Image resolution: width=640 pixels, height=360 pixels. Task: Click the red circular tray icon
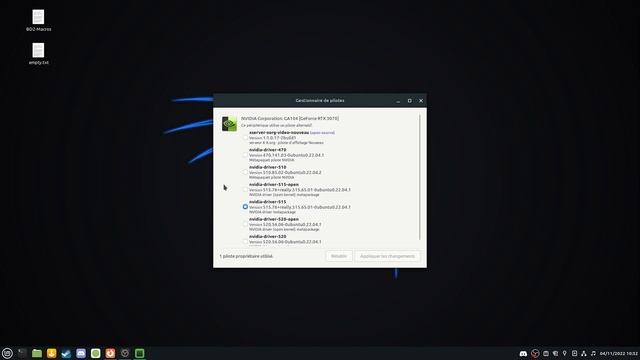(535, 353)
